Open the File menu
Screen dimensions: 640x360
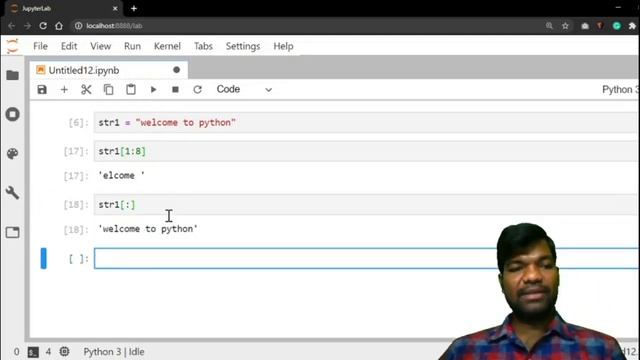40,46
